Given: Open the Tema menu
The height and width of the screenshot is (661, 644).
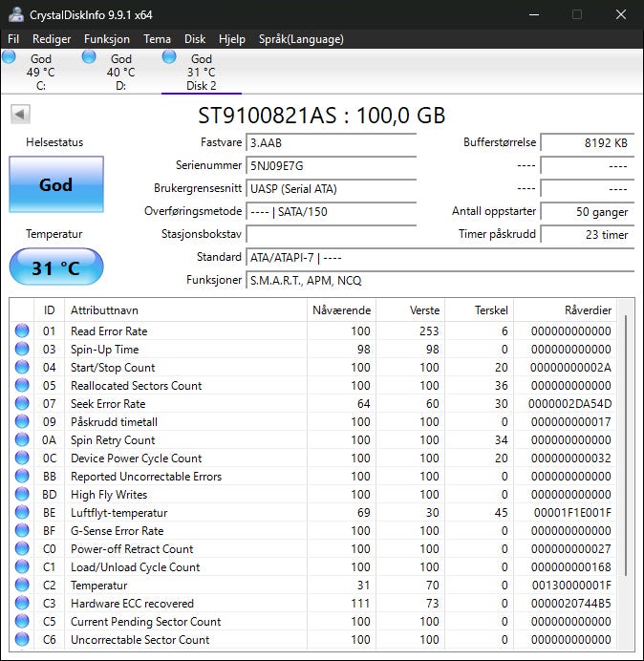Looking at the screenshot, I should [157, 39].
